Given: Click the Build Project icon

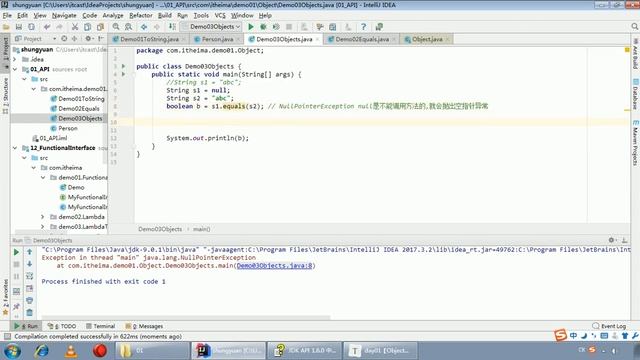Looking at the screenshot, I should point(172,27).
